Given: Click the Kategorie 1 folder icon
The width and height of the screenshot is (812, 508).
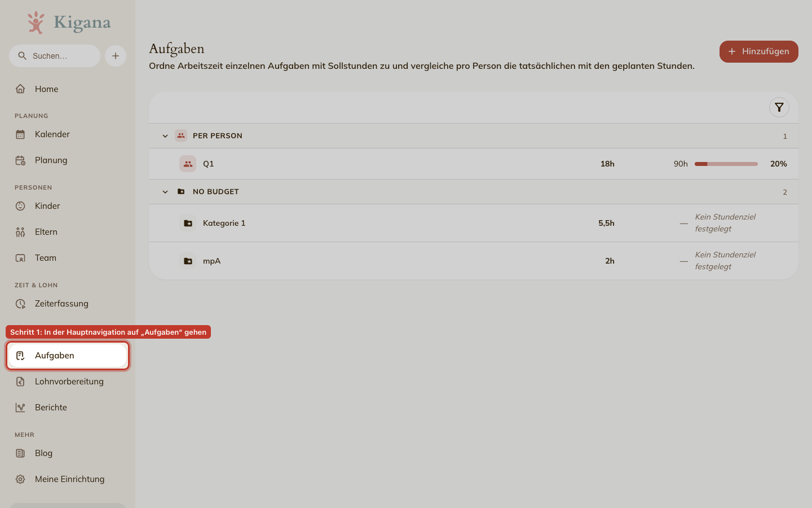Looking at the screenshot, I should pos(188,223).
